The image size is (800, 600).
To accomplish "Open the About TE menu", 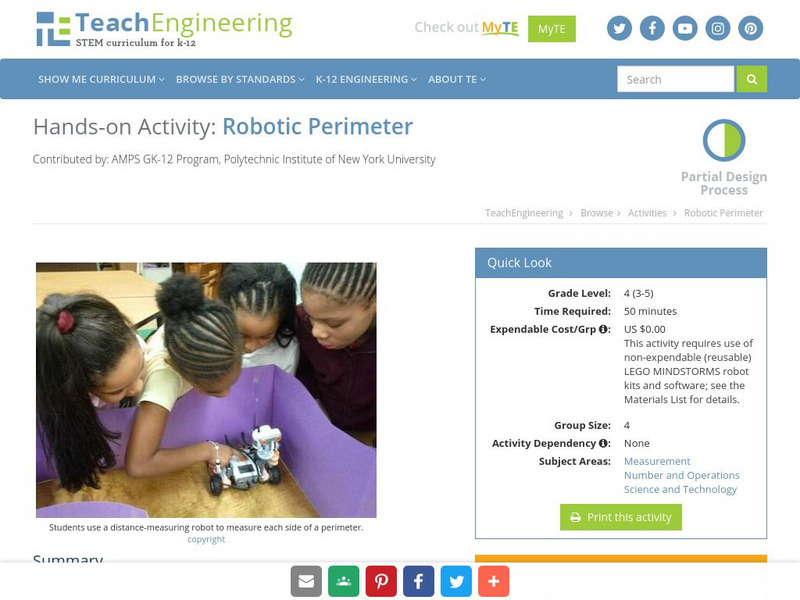I will (x=457, y=80).
